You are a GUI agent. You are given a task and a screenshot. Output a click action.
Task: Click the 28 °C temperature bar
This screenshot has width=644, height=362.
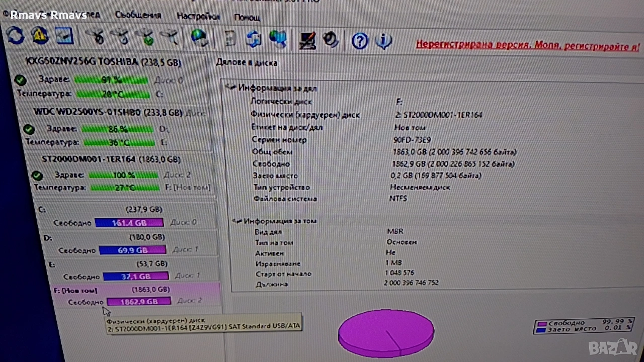pos(112,94)
